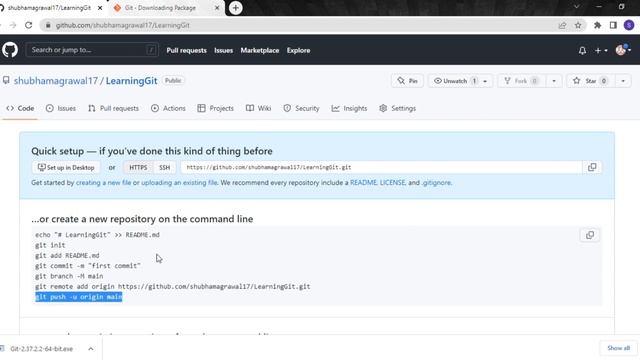Click uploading an existing file link

179,183
